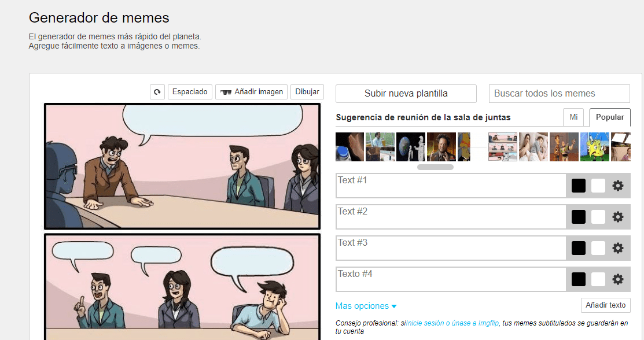Select the couple in bed meme thumbnail

tap(533, 147)
